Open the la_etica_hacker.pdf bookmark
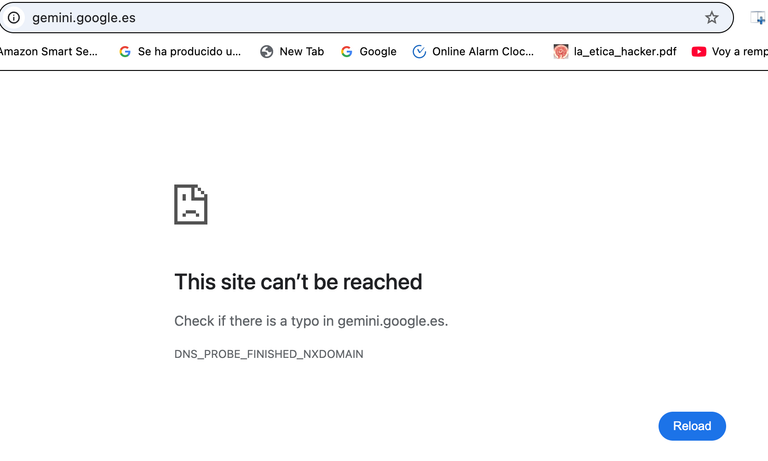Image resolution: width=768 pixels, height=461 pixels. coord(615,51)
